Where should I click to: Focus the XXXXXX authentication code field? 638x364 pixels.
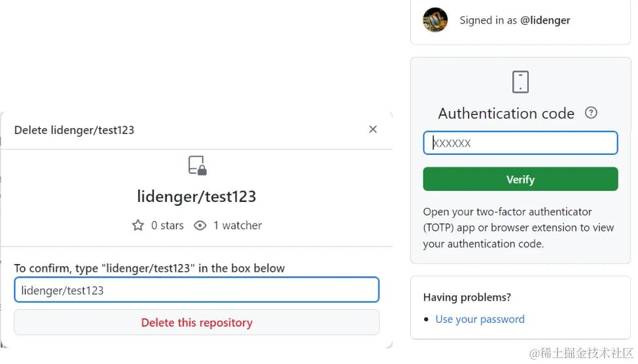point(520,143)
